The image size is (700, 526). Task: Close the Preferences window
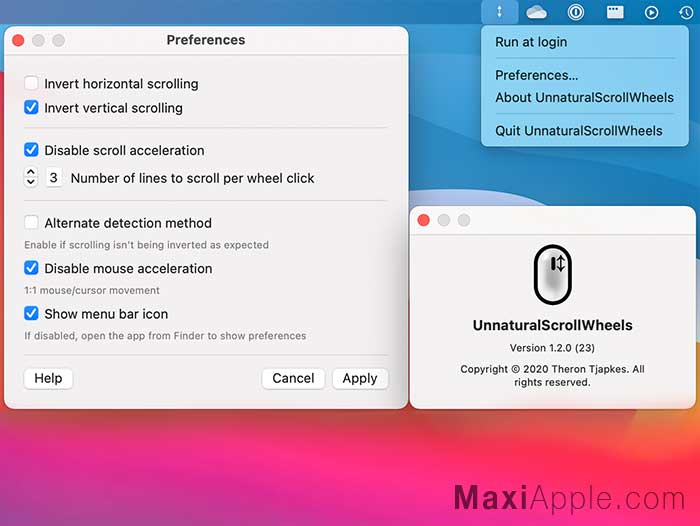tap(18, 41)
